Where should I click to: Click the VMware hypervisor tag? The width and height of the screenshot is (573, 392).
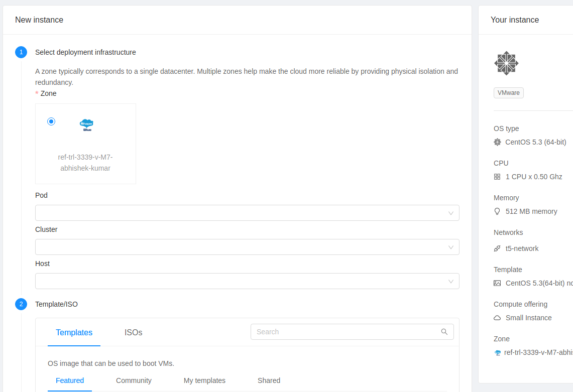click(x=508, y=93)
